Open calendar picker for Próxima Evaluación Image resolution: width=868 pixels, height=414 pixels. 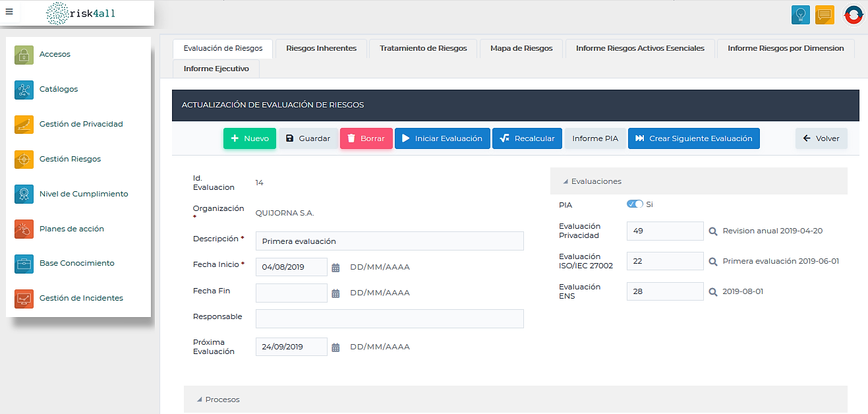click(x=335, y=347)
